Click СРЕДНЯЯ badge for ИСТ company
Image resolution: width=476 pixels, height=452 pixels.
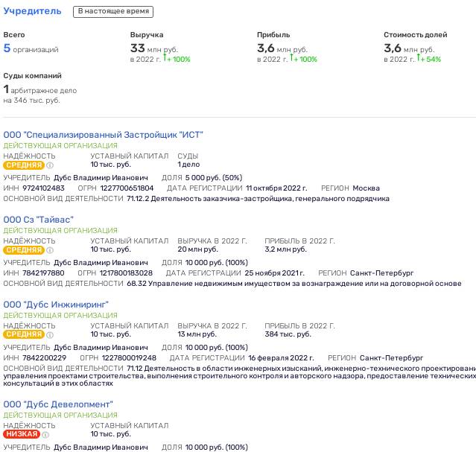tap(24, 165)
